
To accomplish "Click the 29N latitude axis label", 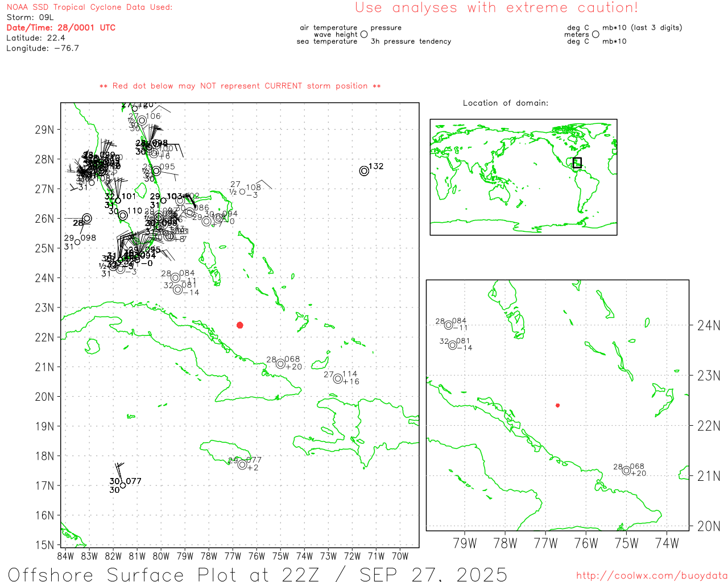I will coord(44,130).
